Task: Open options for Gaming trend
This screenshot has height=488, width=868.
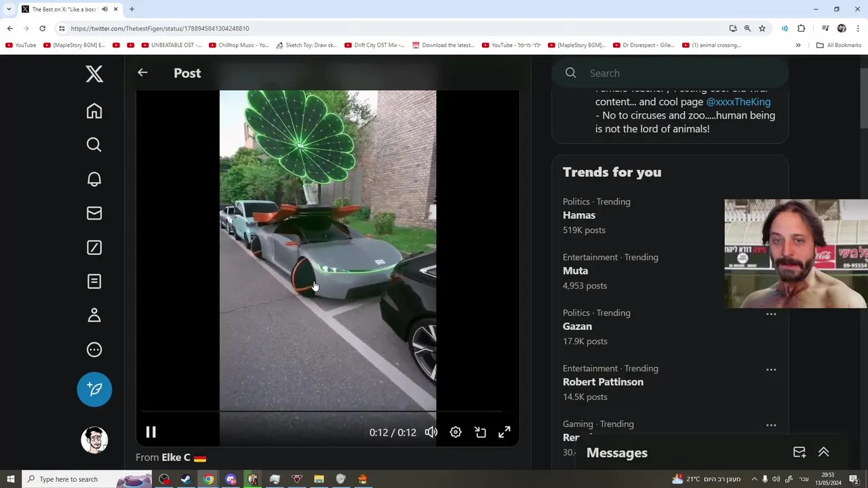Action: click(771, 426)
